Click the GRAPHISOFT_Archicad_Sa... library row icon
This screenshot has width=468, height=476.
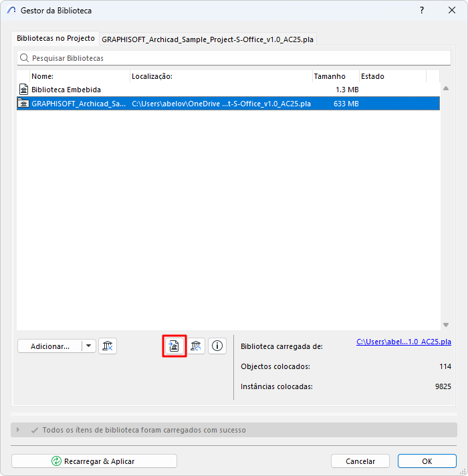(23, 104)
